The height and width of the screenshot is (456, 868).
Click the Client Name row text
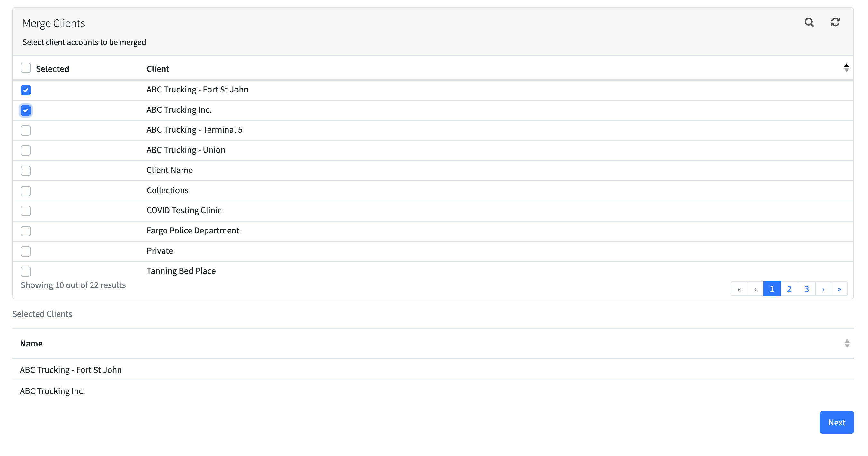[x=170, y=170]
